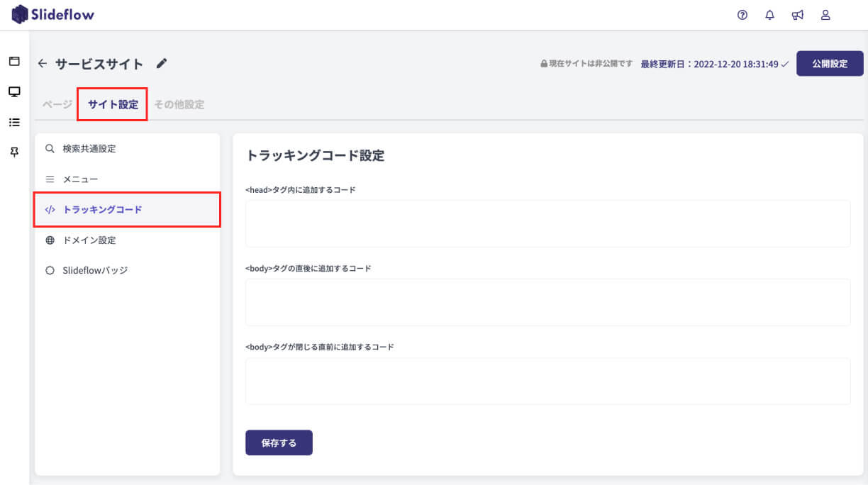Focus the <head> tag code field

pyautogui.click(x=547, y=223)
